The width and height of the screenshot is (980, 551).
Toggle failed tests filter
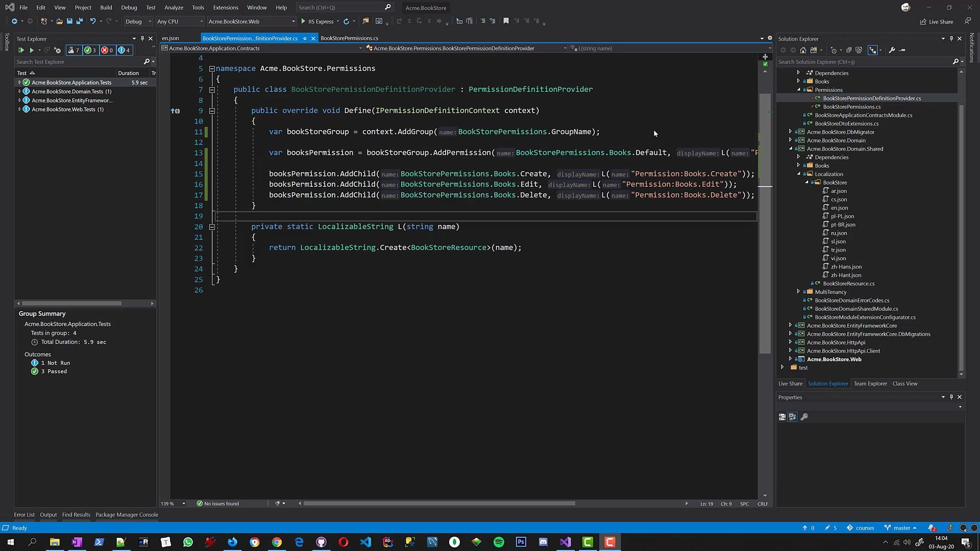point(107,50)
